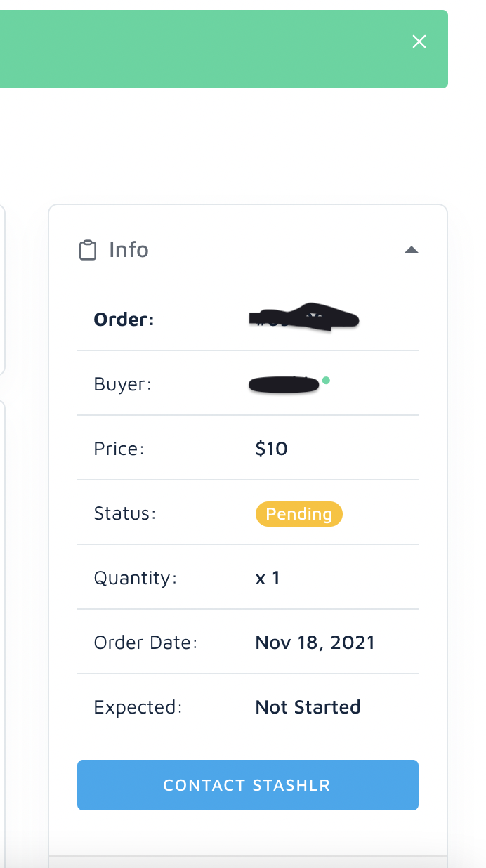Viewport: 486px width, 868px height.
Task: Click the $10 price value
Action: click(271, 449)
